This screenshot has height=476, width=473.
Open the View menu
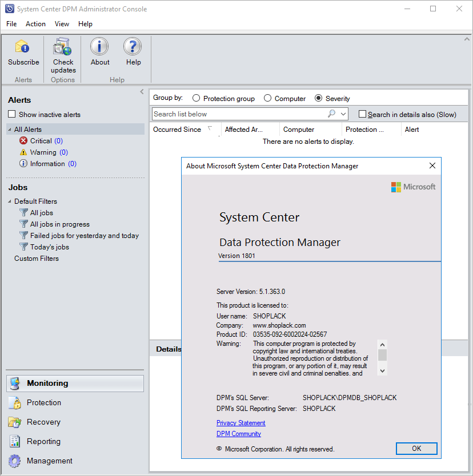click(x=62, y=23)
